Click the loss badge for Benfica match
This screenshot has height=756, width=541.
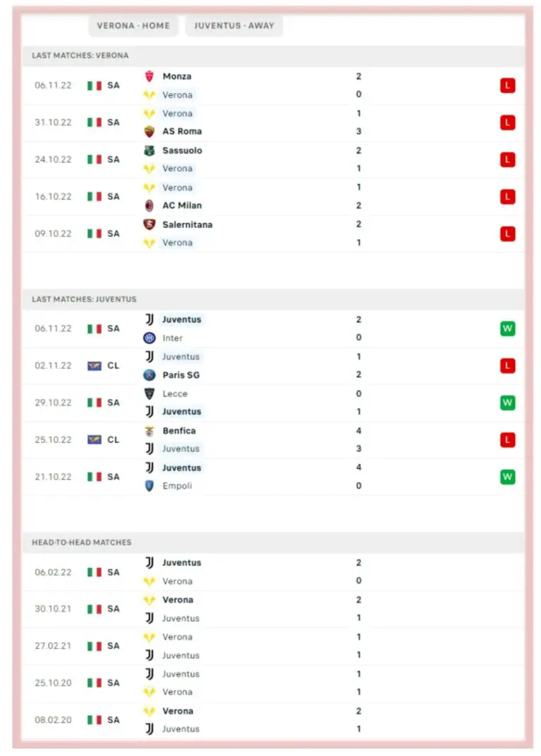[507, 440]
